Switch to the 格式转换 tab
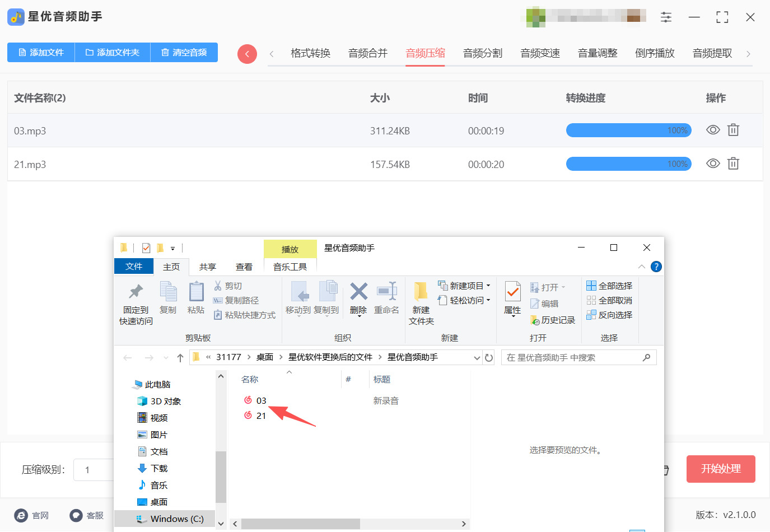 [310, 53]
